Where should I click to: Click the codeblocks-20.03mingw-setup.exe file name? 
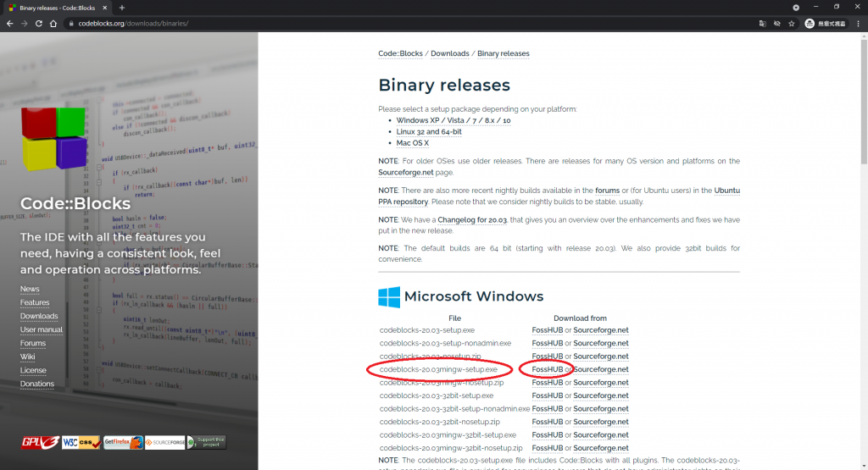(x=438, y=369)
